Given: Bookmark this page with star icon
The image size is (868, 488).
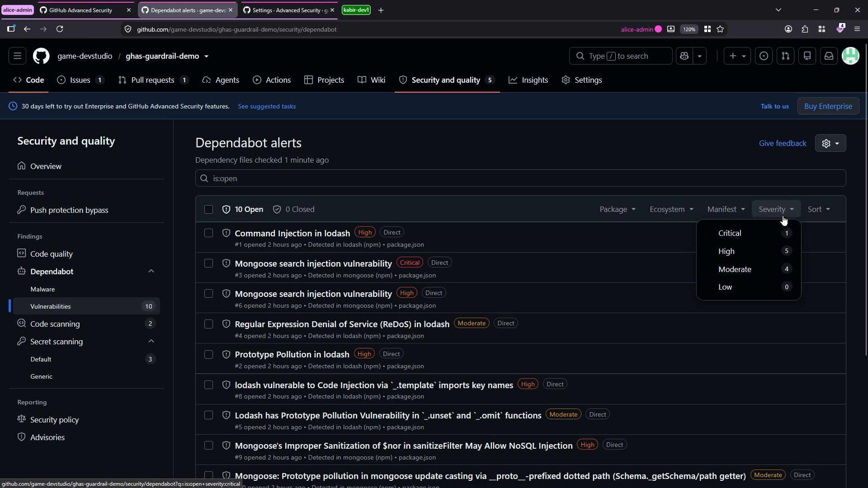Looking at the screenshot, I should pos(720,29).
